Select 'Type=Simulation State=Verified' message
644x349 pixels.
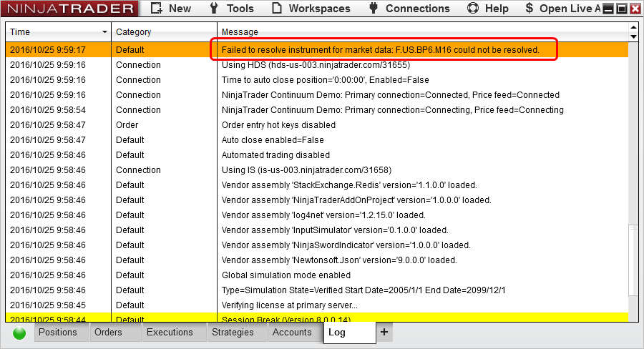(x=364, y=290)
